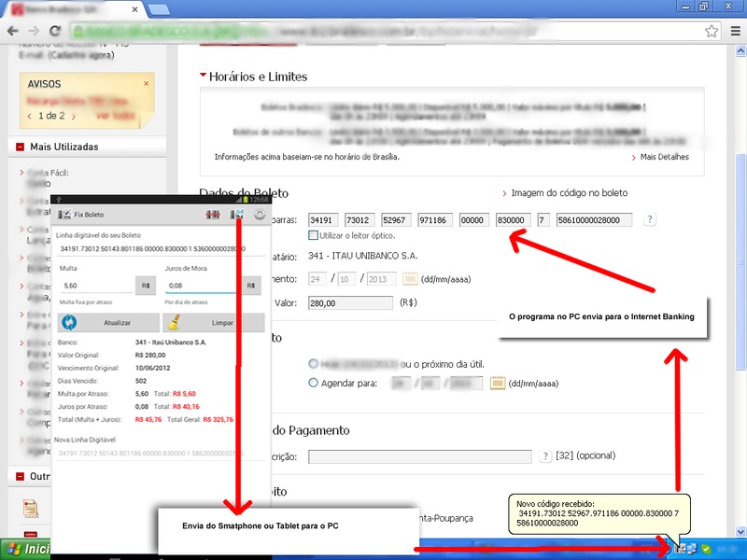
Task: Open the Windows Iniciar start button
Action: tap(25, 549)
